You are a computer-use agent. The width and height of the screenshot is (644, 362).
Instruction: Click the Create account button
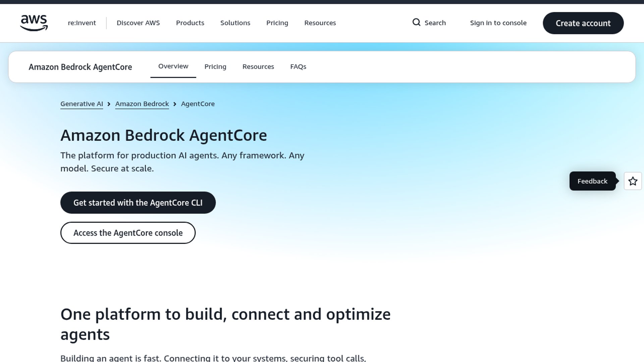click(x=583, y=23)
